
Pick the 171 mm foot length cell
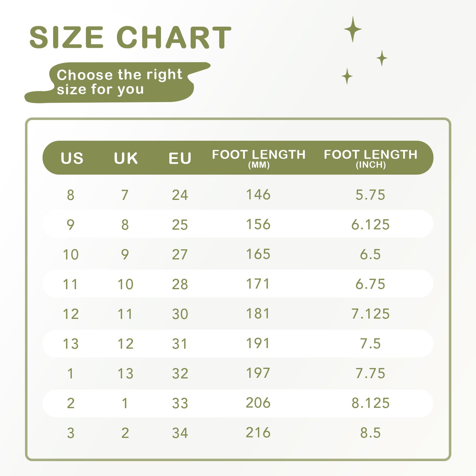coord(258,284)
